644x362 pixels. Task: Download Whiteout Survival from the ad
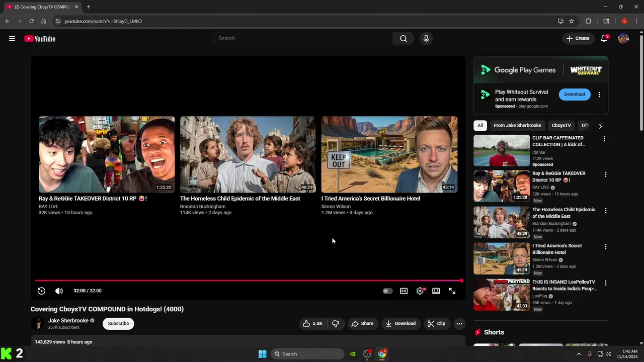pos(575,95)
